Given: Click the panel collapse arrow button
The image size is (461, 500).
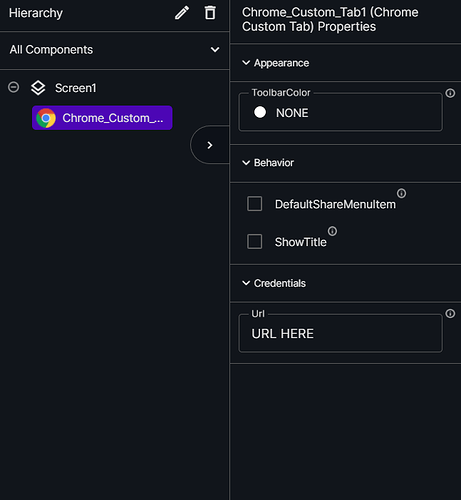Looking at the screenshot, I should [210, 145].
